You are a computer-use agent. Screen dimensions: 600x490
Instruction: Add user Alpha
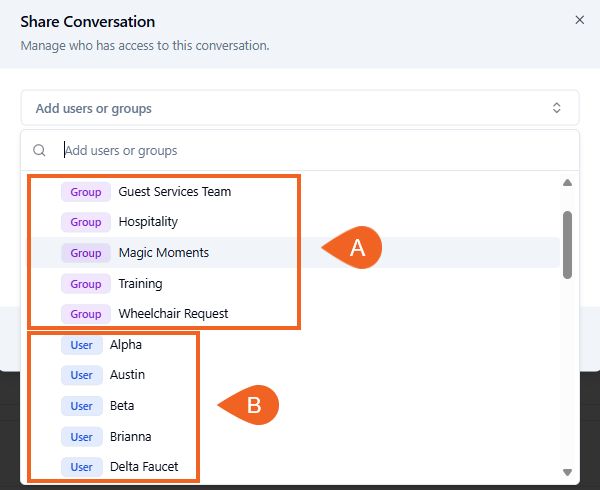[126, 345]
